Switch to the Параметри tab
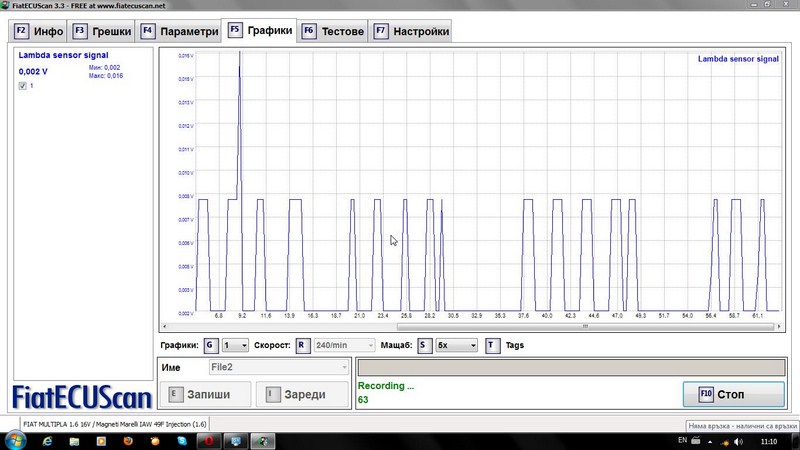 coord(180,31)
